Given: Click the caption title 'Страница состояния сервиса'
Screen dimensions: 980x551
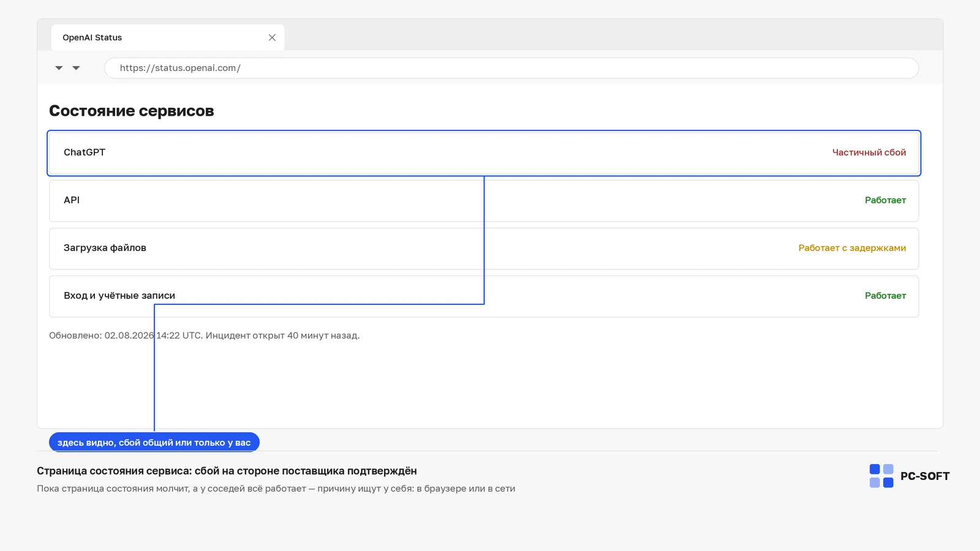Looking at the screenshot, I should click(x=227, y=471).
